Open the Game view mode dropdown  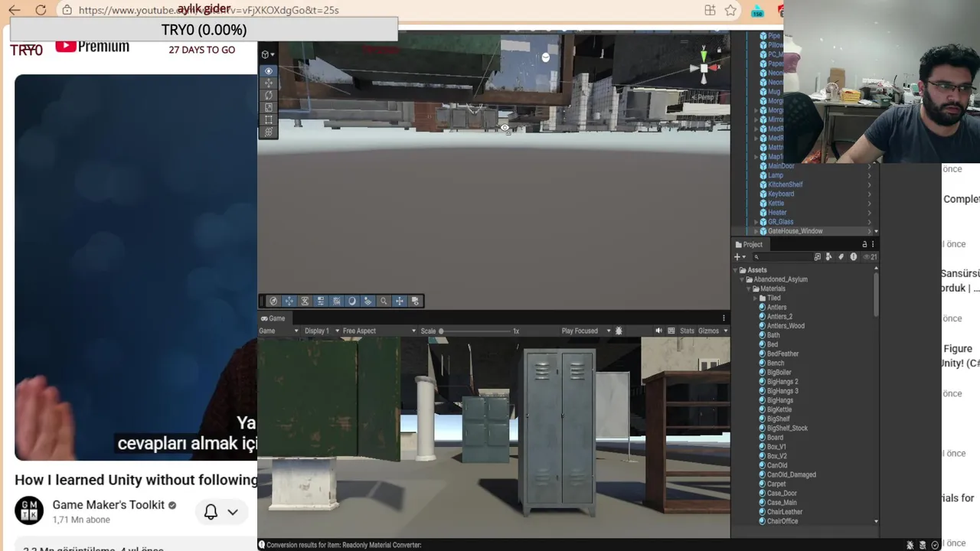tap(279, 331)
